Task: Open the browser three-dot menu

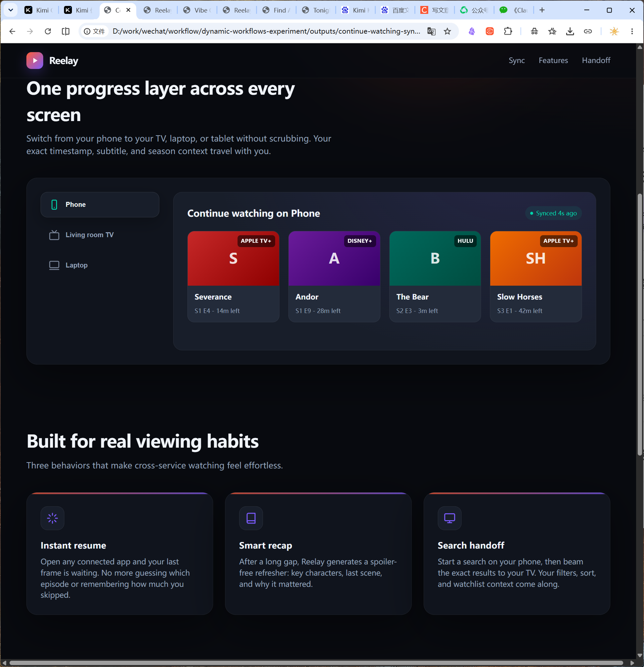Action: click(x=632, y=31)
